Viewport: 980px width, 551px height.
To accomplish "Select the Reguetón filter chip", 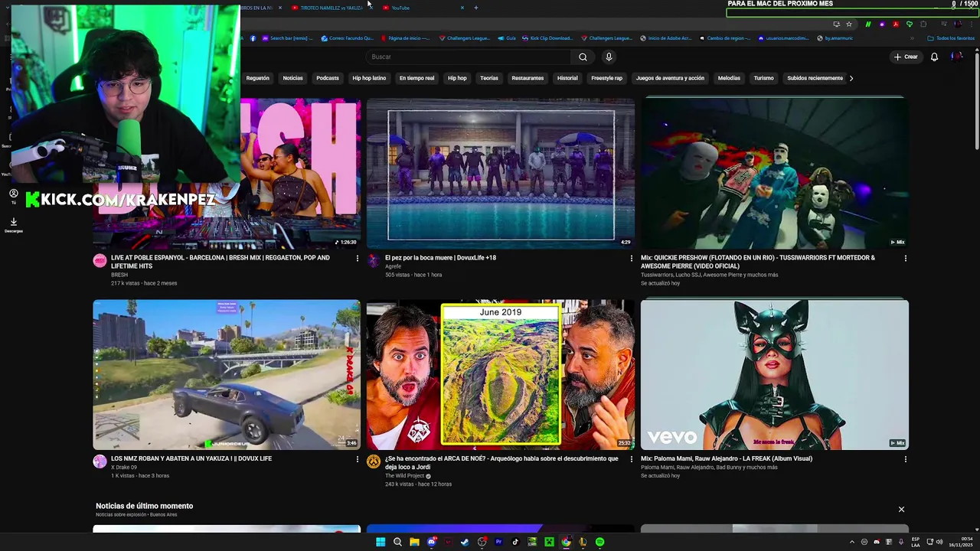I will point(257,78).
